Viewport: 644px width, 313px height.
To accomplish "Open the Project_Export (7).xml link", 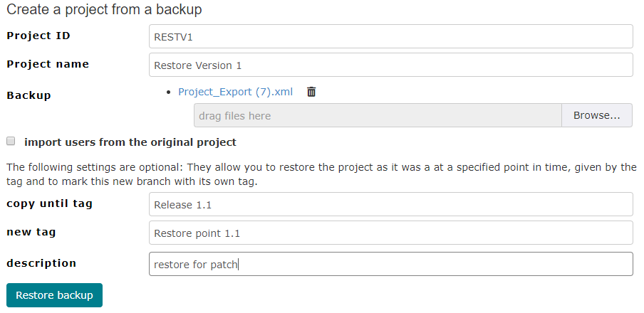I will [x=235, y=92].
